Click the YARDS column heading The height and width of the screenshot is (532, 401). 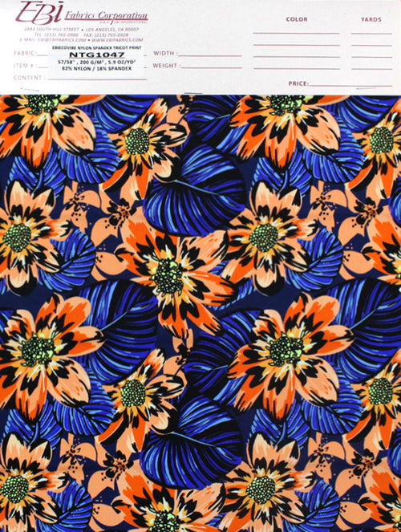tap(371, 19)
